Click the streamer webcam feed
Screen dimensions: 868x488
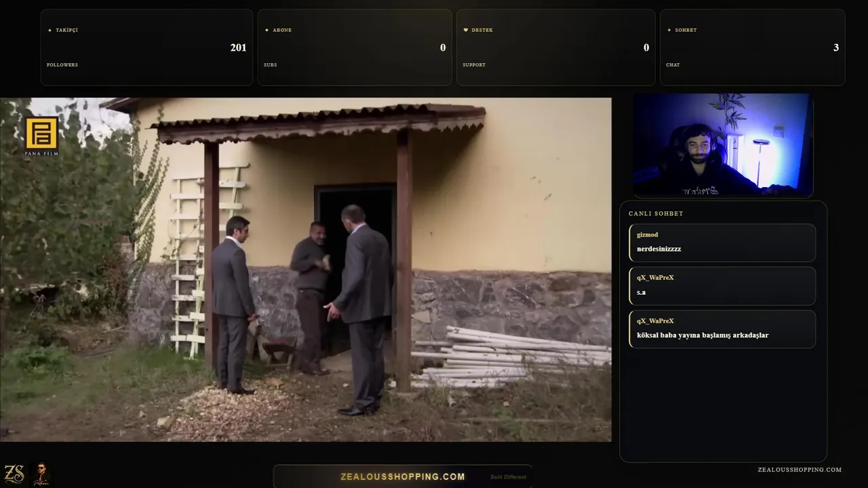[723, 145]
